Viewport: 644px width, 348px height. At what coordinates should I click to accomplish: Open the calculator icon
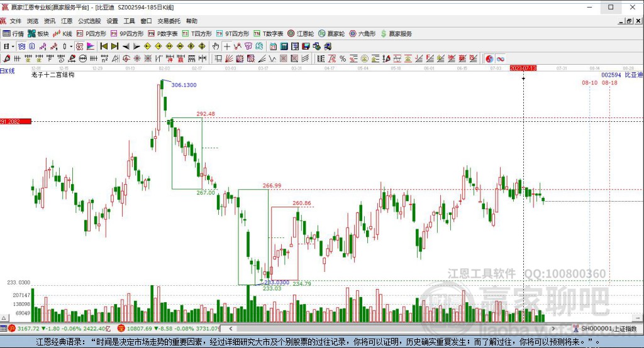tap(284, 46)
